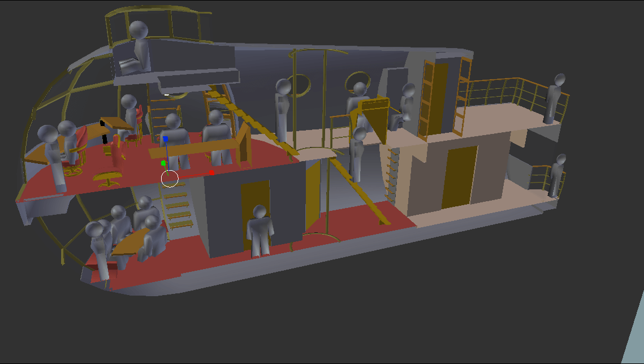
Task: Click the white circle at manipulator center
Action: 170,179
